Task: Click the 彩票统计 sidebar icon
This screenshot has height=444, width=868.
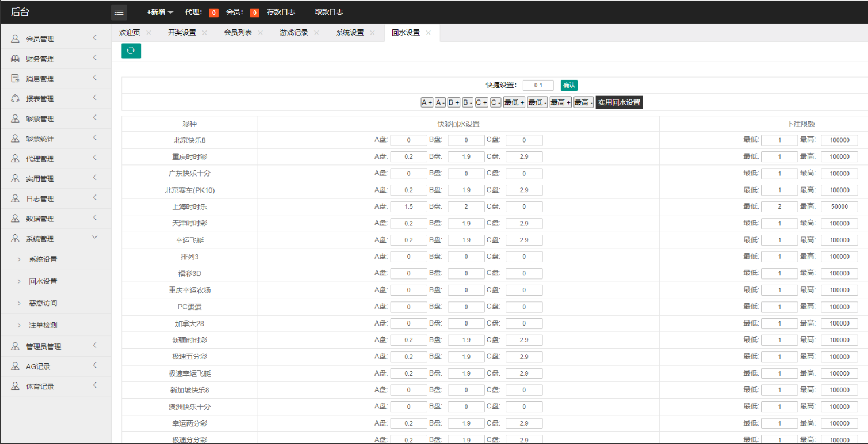Action: 15,139
